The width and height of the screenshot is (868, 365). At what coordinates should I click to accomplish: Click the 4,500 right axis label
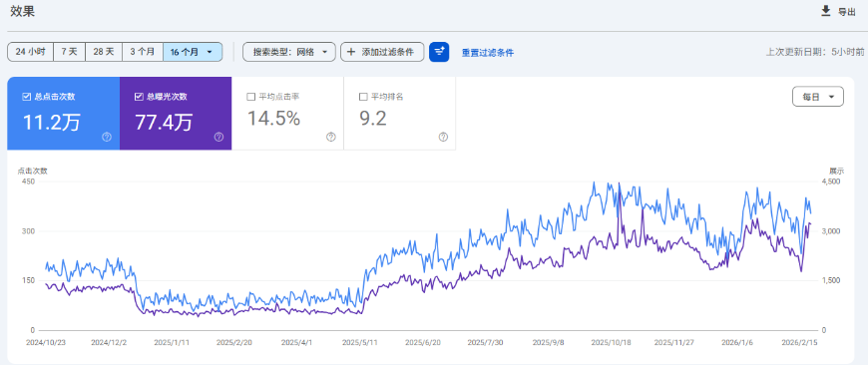830,182
